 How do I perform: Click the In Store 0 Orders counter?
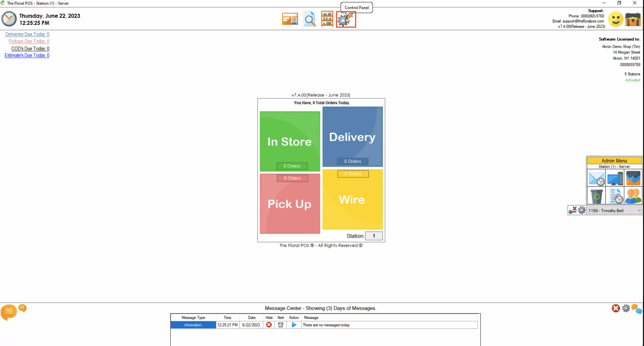tap(292, 166)
